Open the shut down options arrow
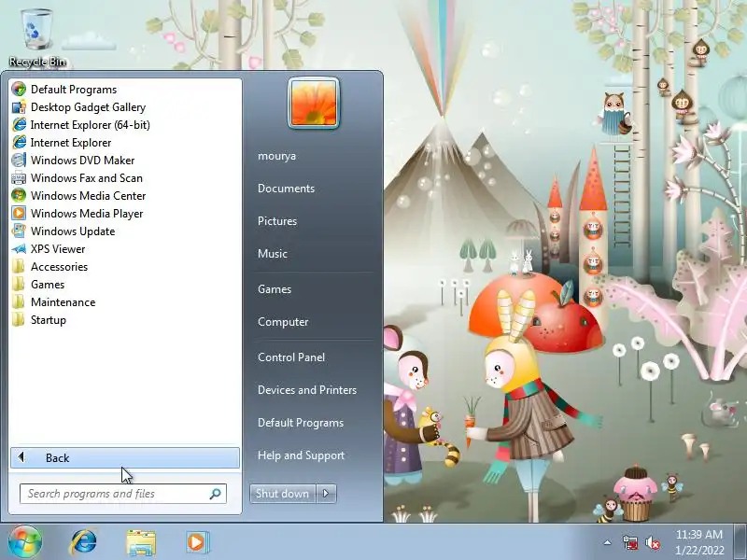Viewport: 747px width, 560px height. pyautogui.click(x=326, y=494)
